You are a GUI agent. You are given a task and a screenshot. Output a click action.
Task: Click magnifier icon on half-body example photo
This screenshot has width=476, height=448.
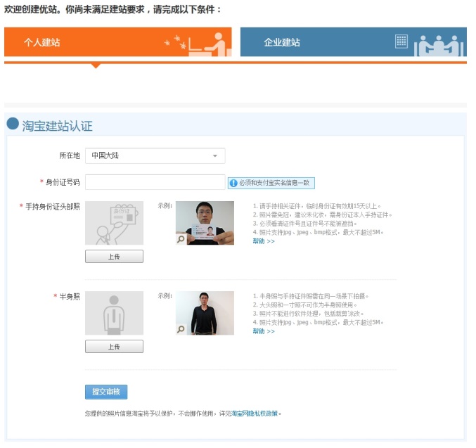pyautogui.click(x=181, y=330)
